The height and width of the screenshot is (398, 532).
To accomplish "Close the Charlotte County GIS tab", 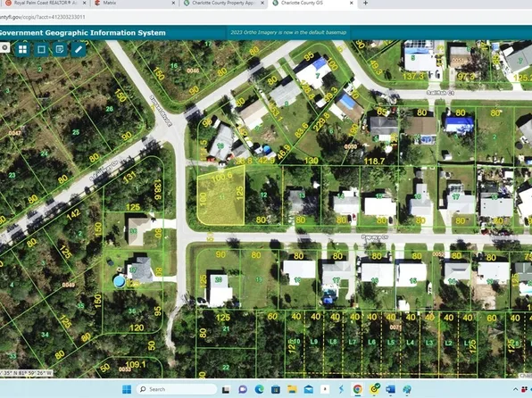I will pos(351,3).
